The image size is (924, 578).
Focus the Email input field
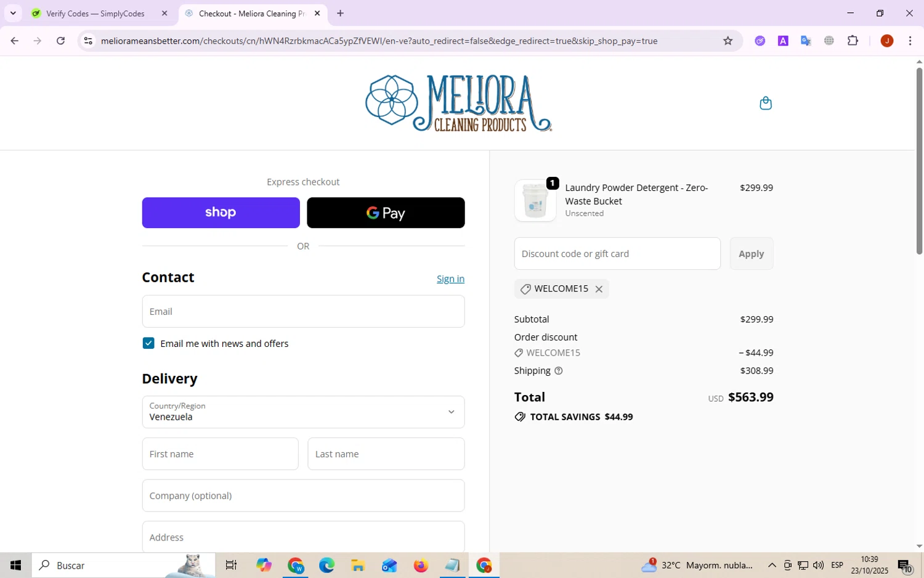point(303,311)
